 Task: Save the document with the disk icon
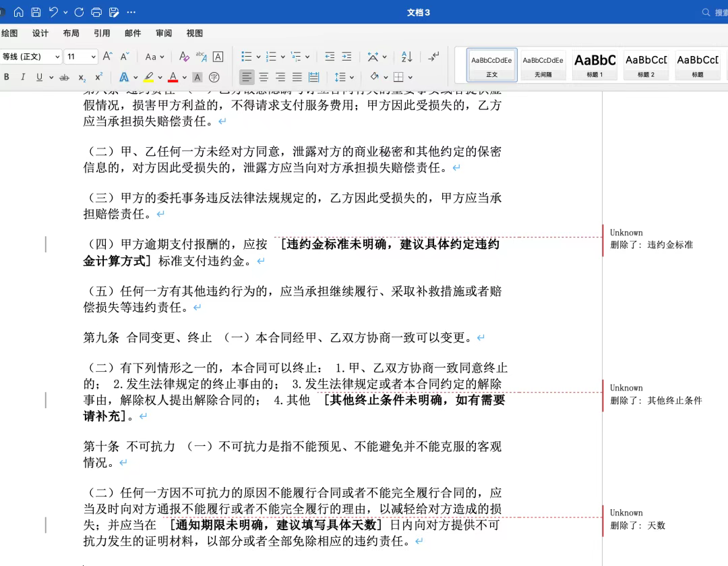pos(36,12)
